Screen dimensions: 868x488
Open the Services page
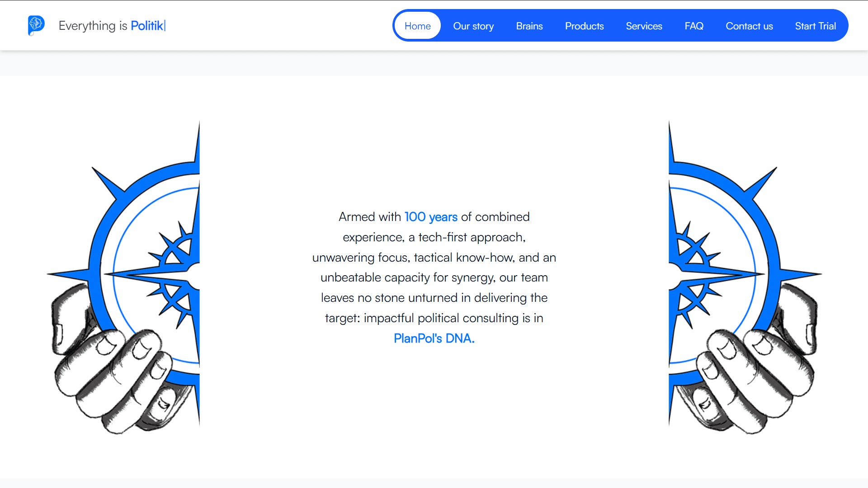[x=644, y=26]
